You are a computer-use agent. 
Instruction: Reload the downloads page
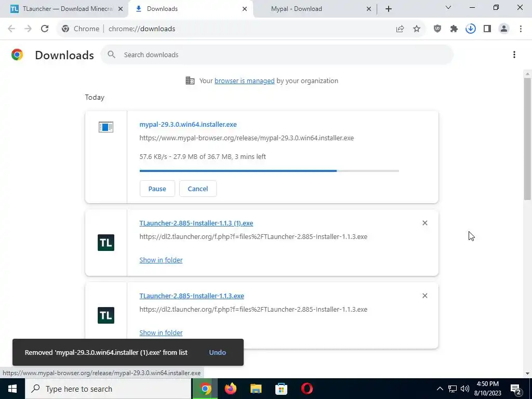[x=45, y=29]
